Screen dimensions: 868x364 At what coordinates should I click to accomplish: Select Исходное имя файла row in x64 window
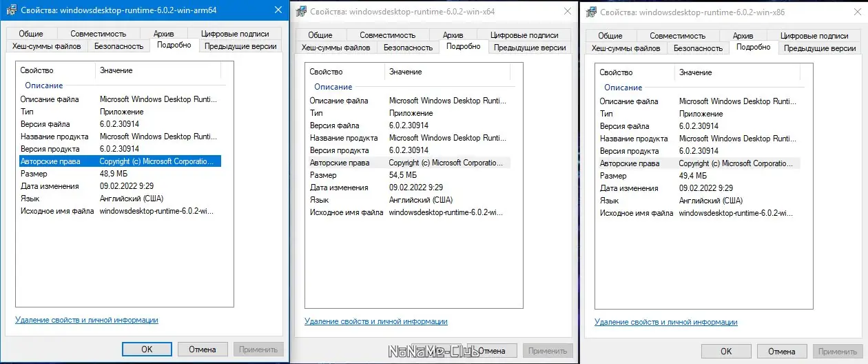(409, 212)
